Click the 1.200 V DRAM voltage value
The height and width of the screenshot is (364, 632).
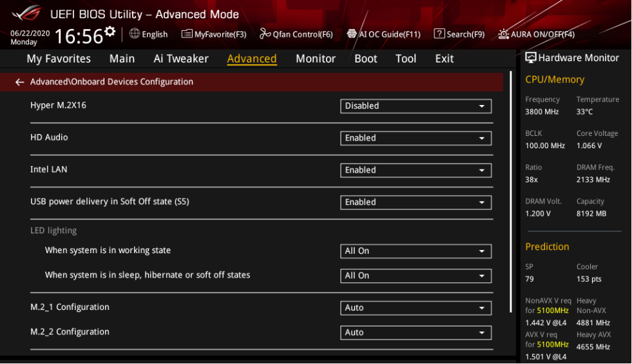pyautogui.click(x=538, y=214)
